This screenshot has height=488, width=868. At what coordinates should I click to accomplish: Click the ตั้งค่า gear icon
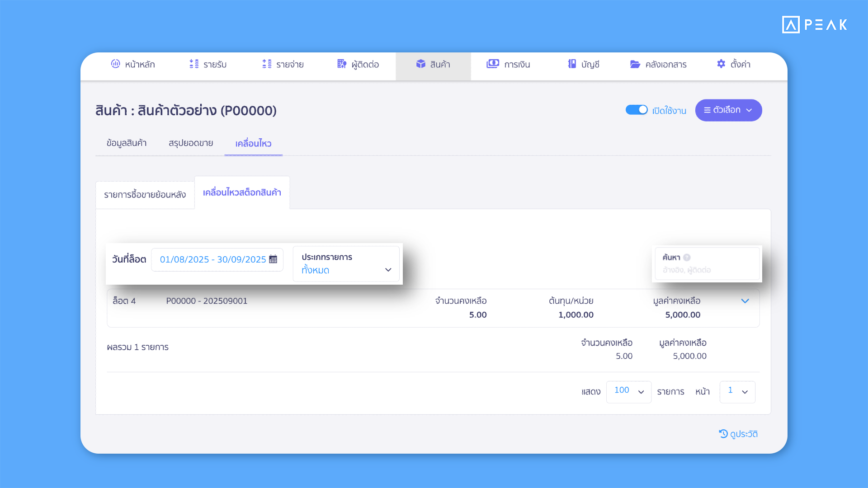point(721,64)
